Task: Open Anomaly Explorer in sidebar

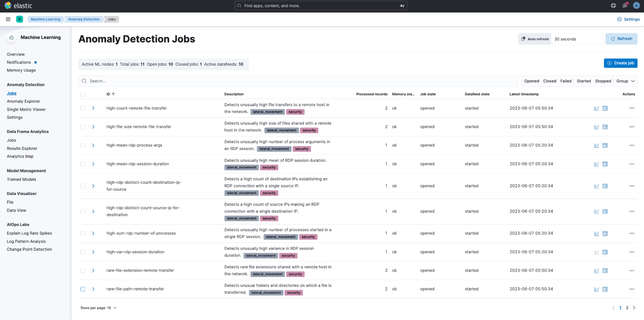Action: (24, 101)
